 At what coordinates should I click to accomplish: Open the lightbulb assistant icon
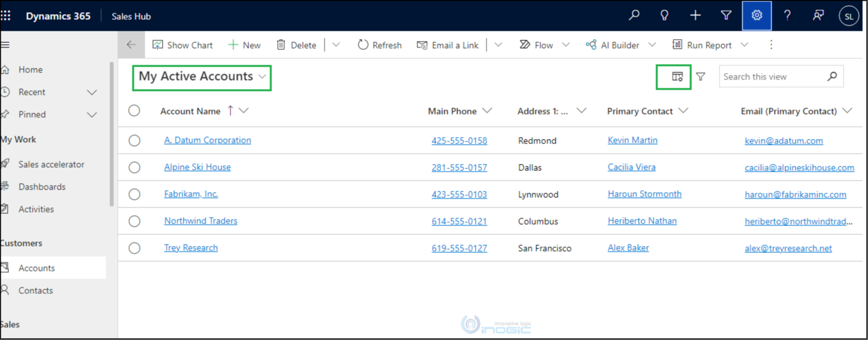tap(664, 15)
